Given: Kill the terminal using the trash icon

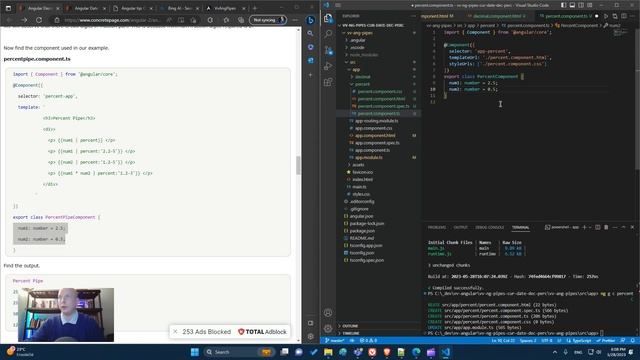Looking at the screenshot, I should [606, 227].
